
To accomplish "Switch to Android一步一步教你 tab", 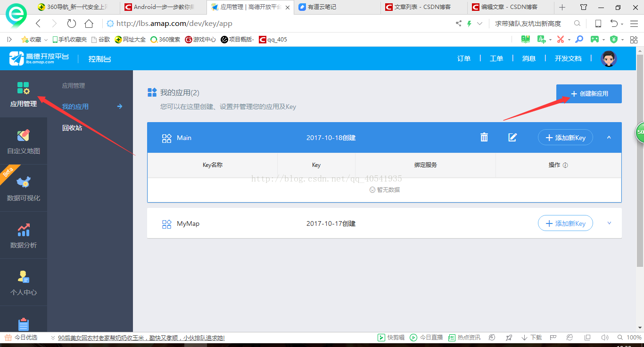I will click(163, 7).
